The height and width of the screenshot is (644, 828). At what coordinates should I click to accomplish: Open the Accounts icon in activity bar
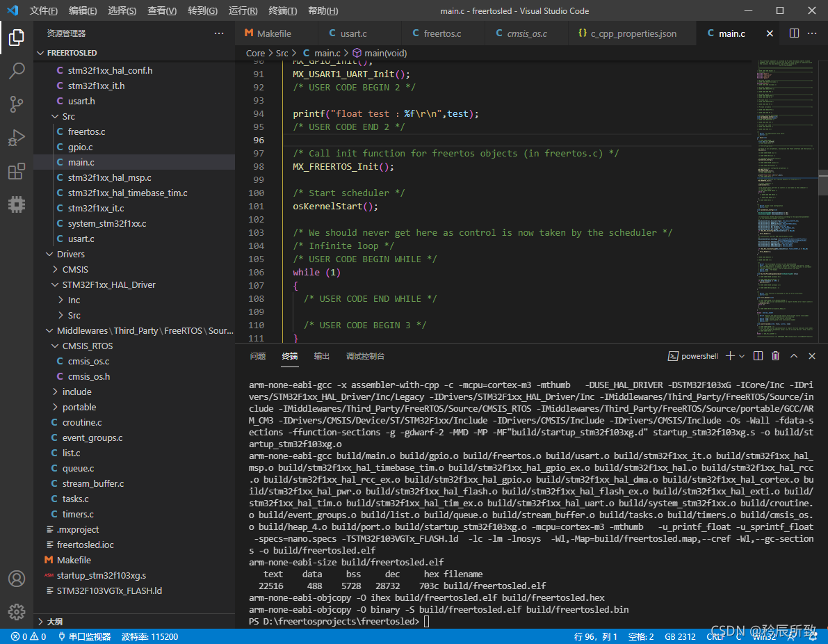click(17, 579)
